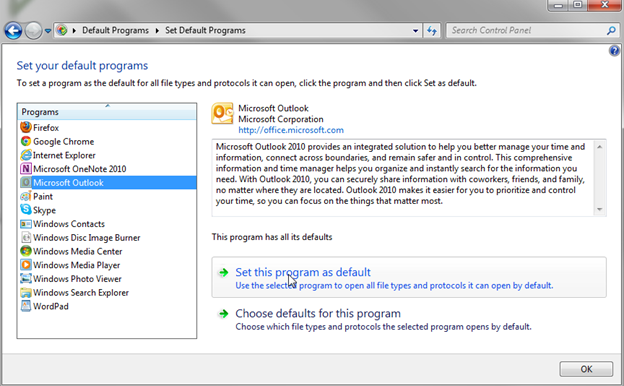This screenshot has height=386, width=624.
Task: Close the window with the red X
Action: pyautogui.click(x=604, y=5)
